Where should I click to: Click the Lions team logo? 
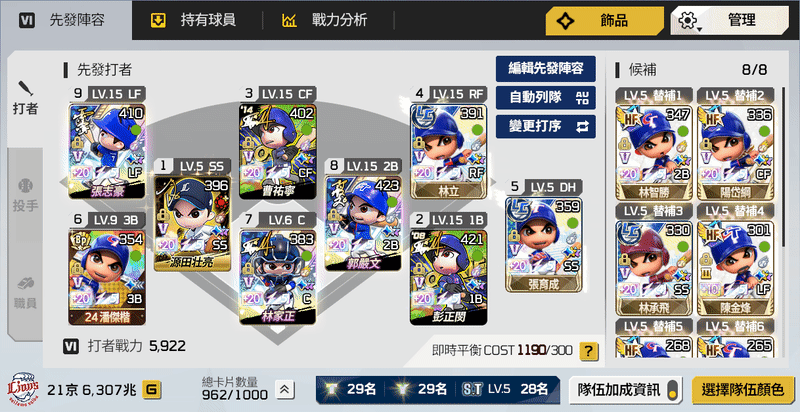click(22, 390)
